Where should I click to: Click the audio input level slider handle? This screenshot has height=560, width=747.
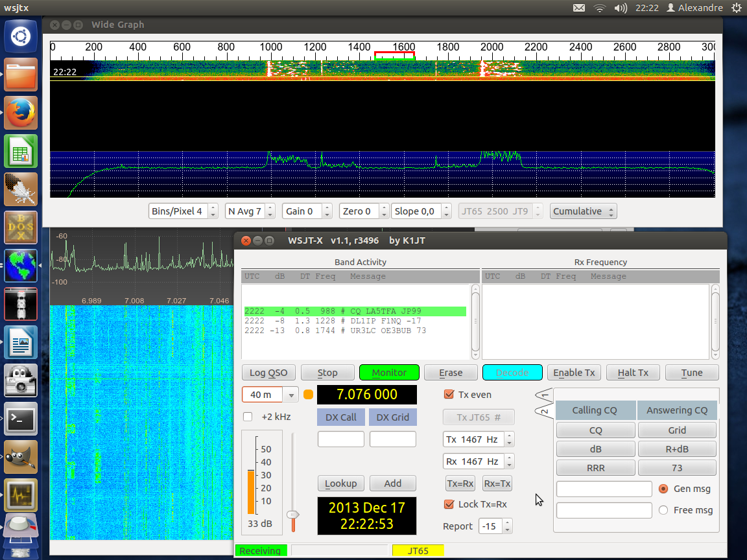(x=293, y=515)
